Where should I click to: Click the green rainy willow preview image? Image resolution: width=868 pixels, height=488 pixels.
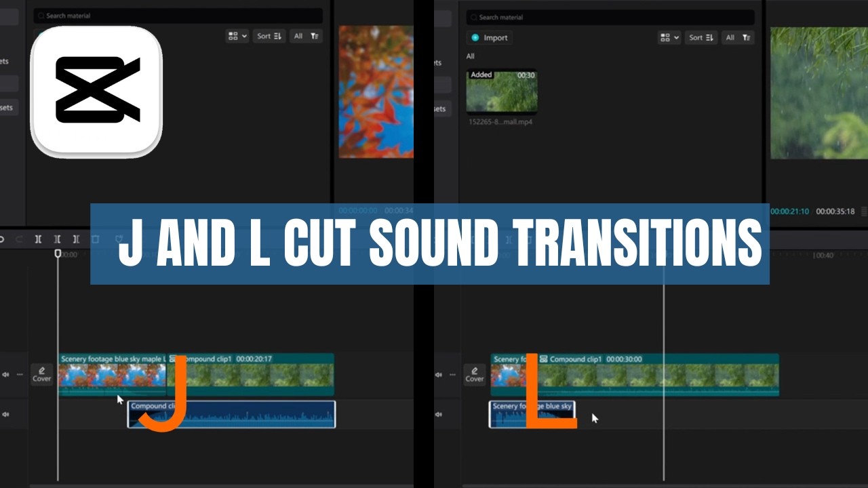tap(819, 93)
